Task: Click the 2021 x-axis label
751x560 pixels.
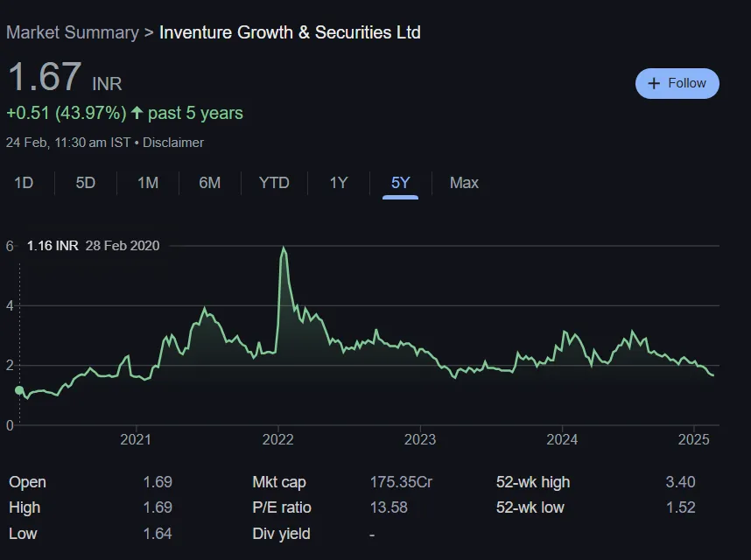Action: click(x=136, y=439)
